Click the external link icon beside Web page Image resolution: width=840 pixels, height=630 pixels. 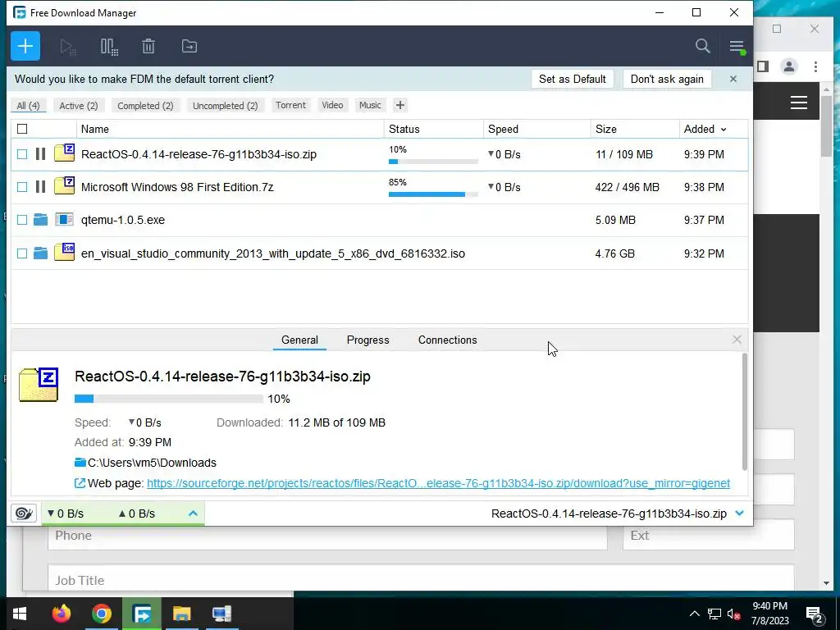(80, 483)
